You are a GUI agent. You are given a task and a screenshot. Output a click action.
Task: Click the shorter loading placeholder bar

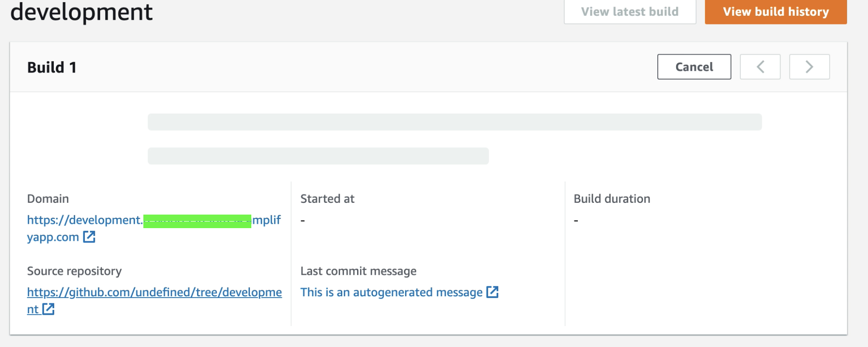318,156
